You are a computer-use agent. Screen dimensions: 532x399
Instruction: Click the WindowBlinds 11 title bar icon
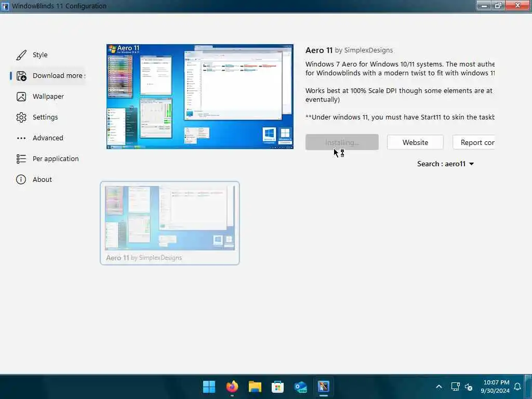click(x=5, y=6)
